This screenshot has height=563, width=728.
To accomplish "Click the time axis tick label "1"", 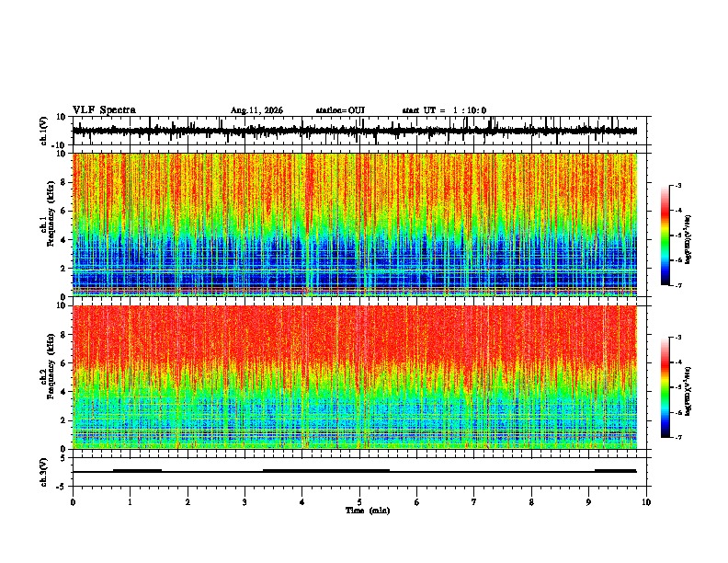I will coord(130,502).
